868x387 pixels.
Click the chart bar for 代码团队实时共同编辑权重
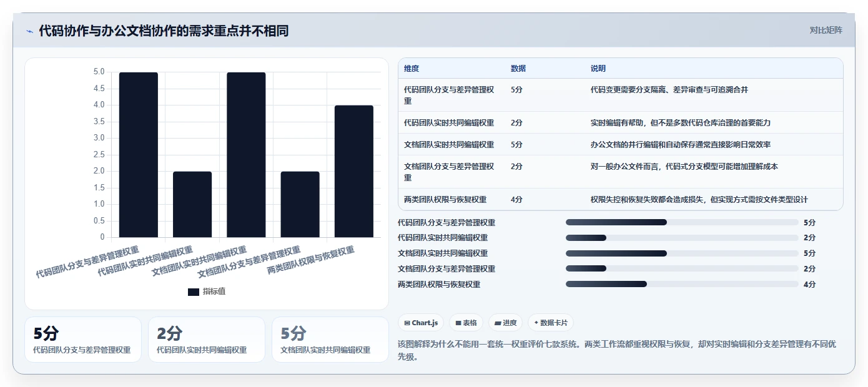(x=192, y=204)
